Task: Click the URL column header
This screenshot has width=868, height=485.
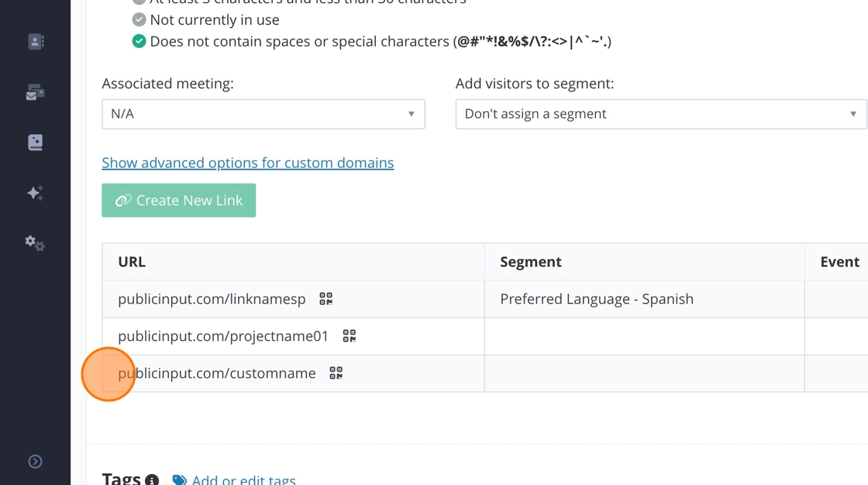Action: pos(132,262)
